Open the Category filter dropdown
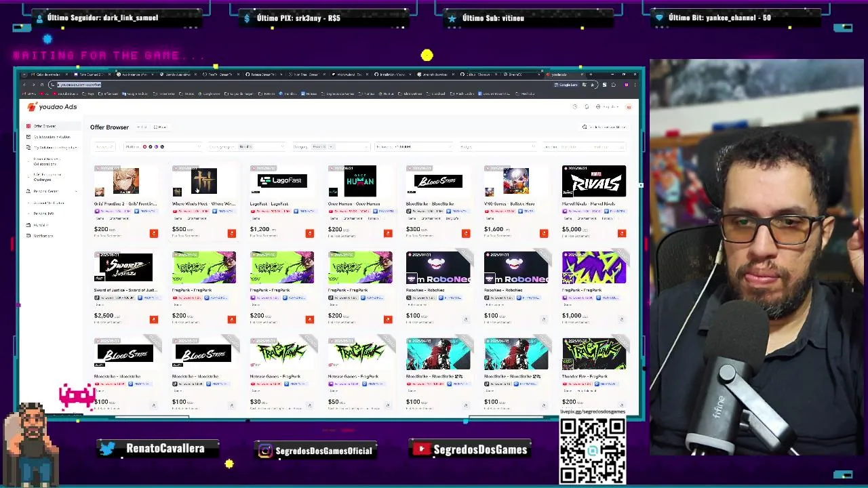Image resolution: width=868 pixels, height=488 pixels. (331, 146)
